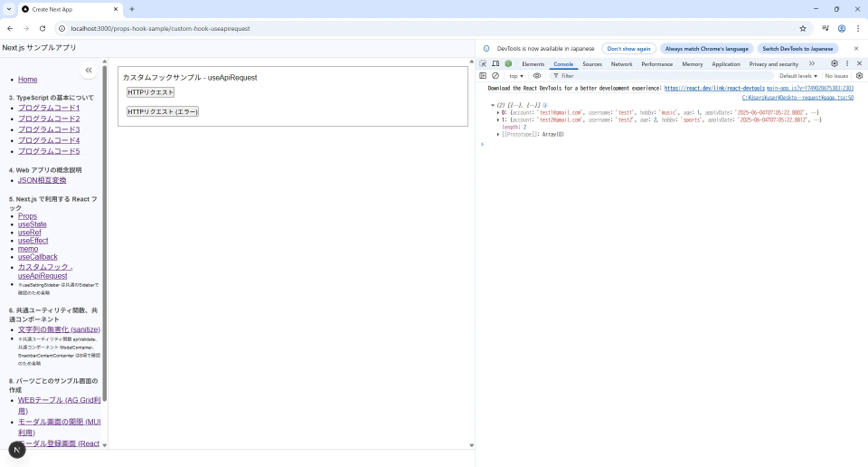868x467 pixels.
Task: Open the Default levels dropdown
Action: click(798, 76)
